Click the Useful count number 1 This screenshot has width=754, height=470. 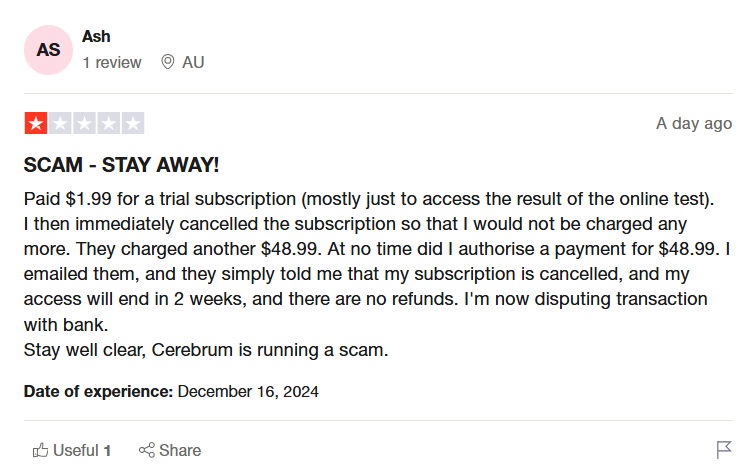tap(107, 451)
